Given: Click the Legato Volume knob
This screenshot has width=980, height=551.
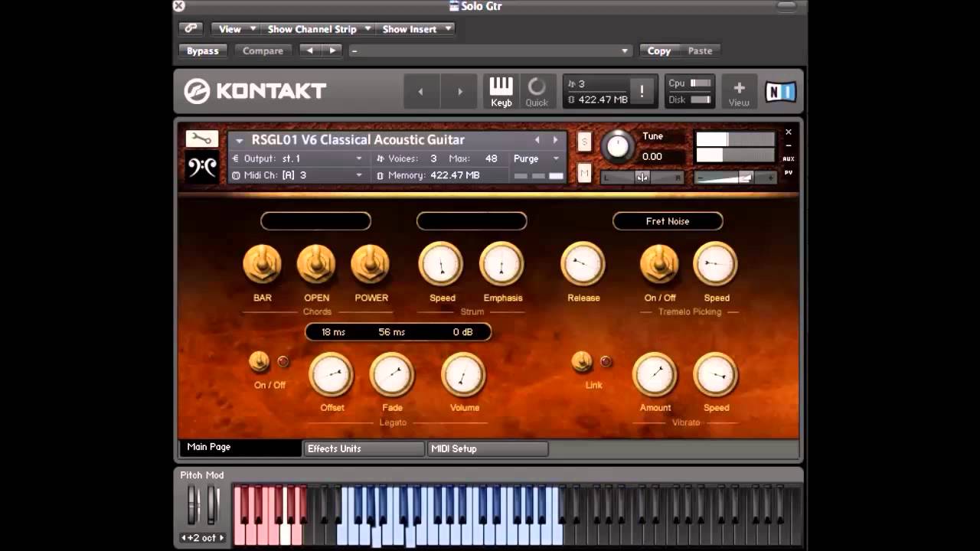Looking at the screenshot, I should [463, 374].
